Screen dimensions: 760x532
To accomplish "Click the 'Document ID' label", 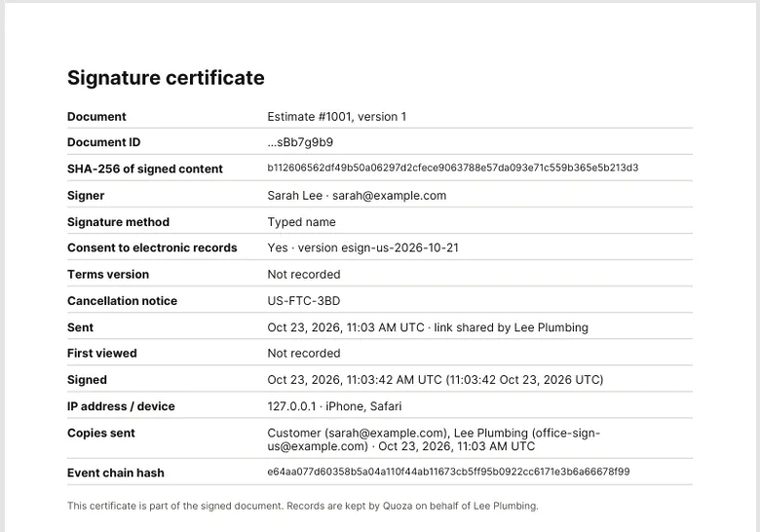I will (103, 142).
